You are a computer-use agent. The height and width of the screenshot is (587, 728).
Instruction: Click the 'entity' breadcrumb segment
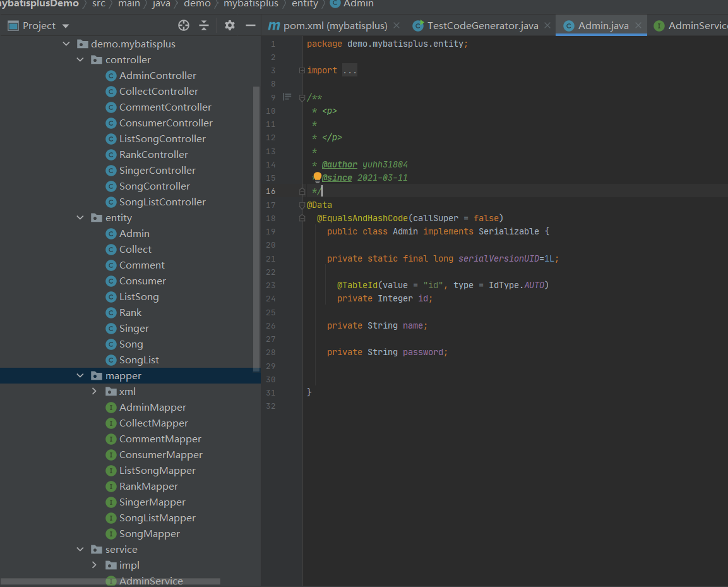click(x=304, y=4)
